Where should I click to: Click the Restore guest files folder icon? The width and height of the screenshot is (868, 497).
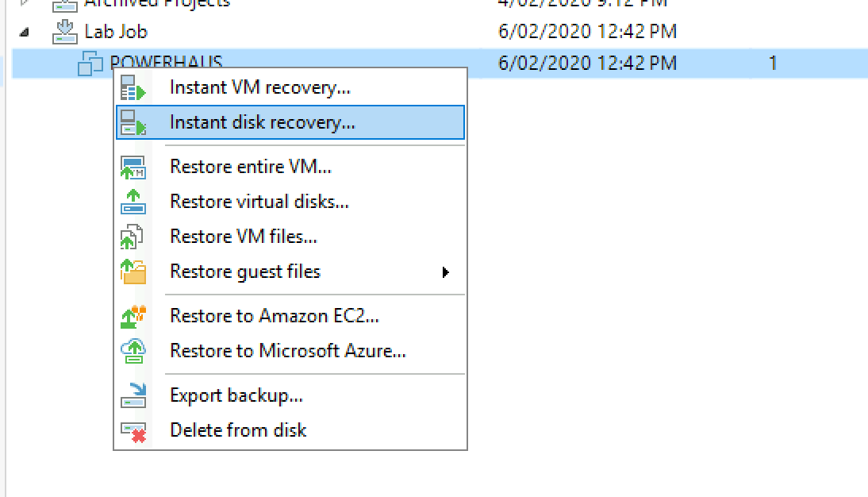coord(133,272)
